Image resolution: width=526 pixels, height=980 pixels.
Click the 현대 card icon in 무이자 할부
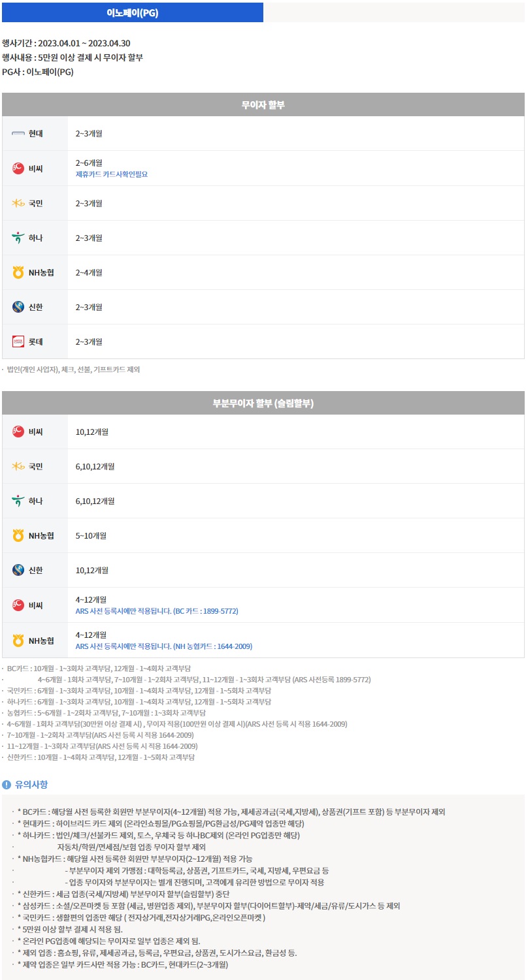pyautogui.click(x=18, y=133)
